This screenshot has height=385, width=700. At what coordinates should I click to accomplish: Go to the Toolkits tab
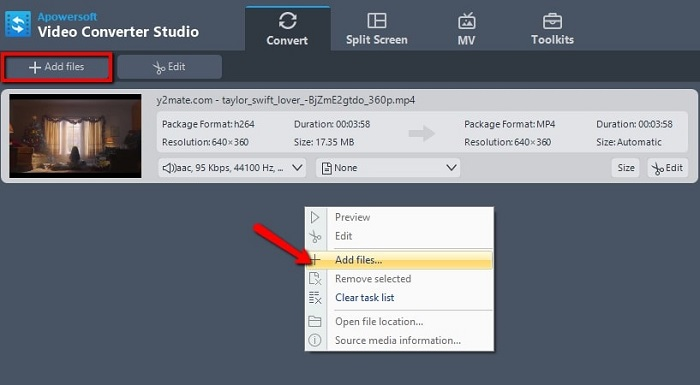pyautogui.click(x=552, y=28)
